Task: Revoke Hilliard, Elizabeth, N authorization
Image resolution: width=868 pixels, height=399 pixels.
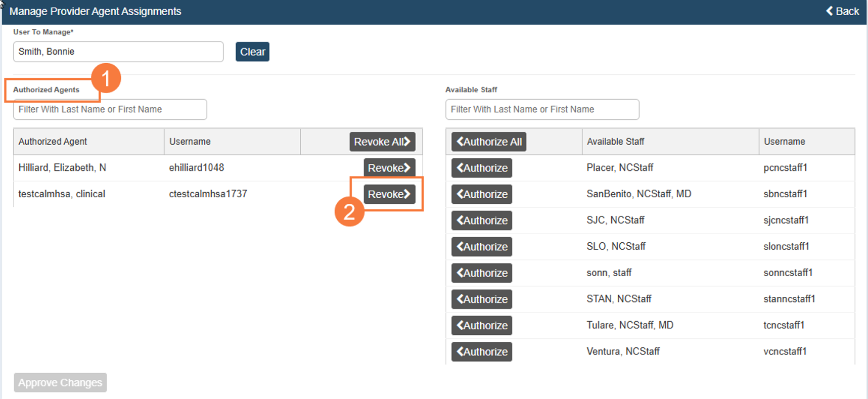Action: [x=389, y=168]
